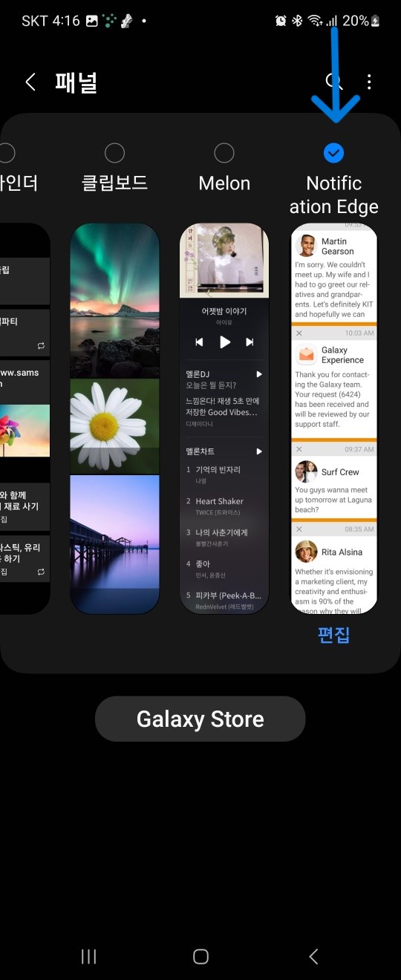Tap Heart Shaker song in Melon chart

(x=223, y=506)
